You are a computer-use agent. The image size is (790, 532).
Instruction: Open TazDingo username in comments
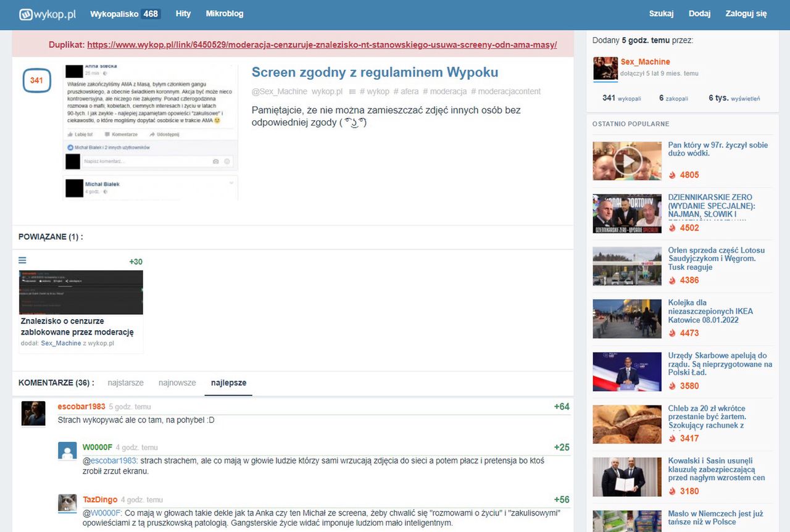click(x=100, y=500)
